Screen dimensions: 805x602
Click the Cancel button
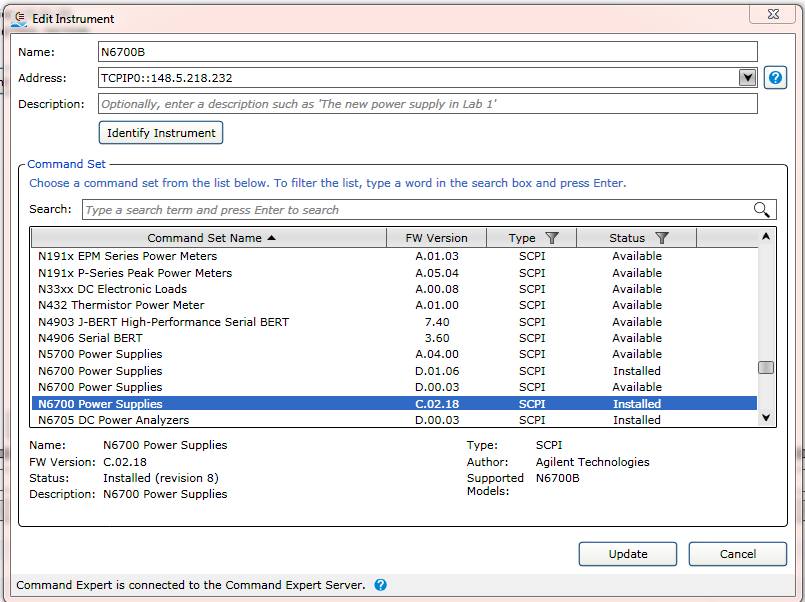tap(738, 554)
